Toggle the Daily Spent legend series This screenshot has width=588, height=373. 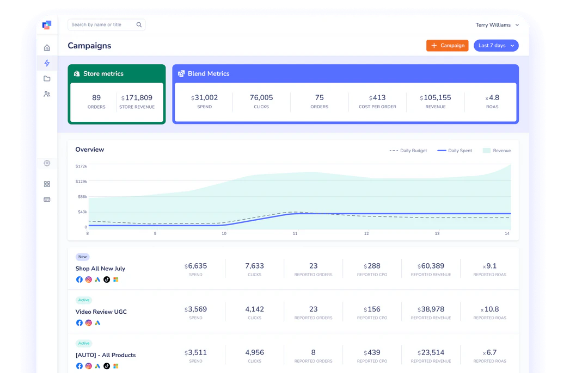point(455,151)
